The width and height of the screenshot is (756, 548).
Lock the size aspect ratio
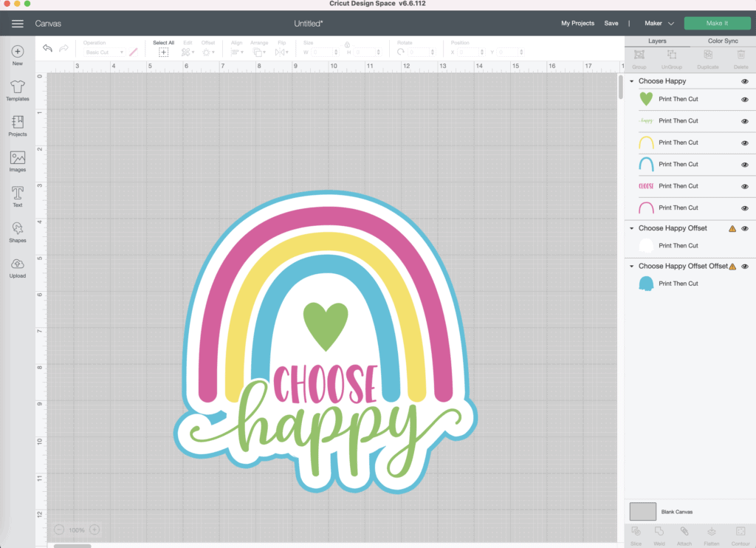click(347, 45)
